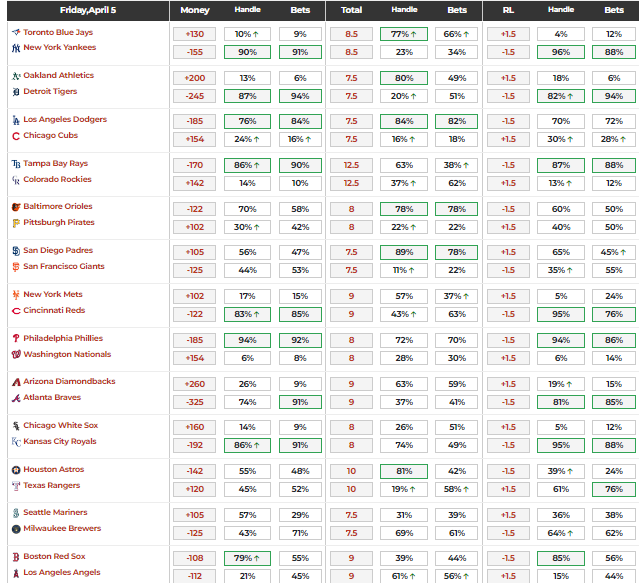644x583 pixels.
Task: Click the Colorado Rockies logo icon
Action: [x=16, y=180]
